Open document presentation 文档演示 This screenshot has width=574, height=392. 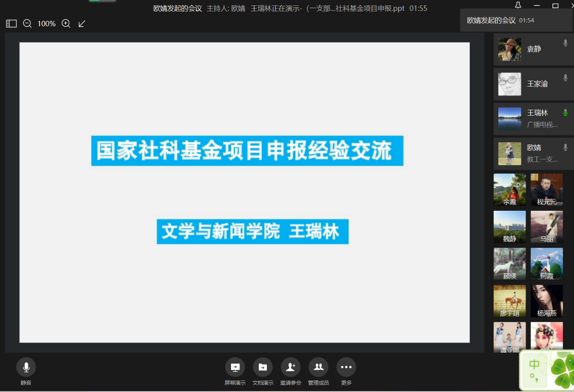coord(263,368)
